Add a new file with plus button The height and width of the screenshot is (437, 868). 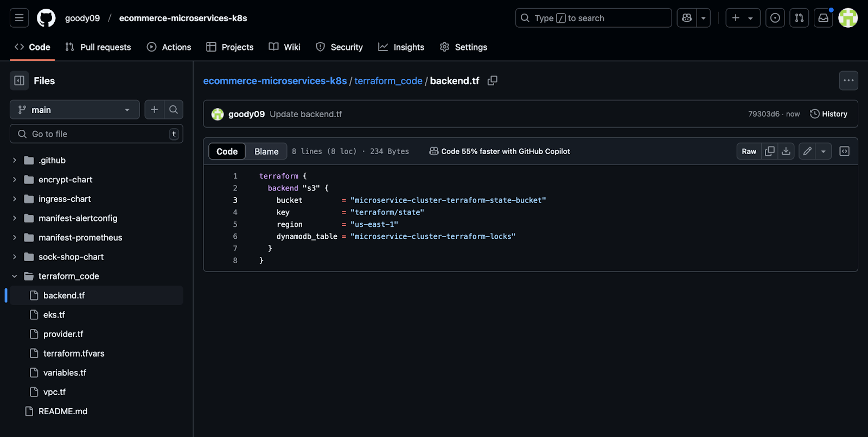coord(154,110)
